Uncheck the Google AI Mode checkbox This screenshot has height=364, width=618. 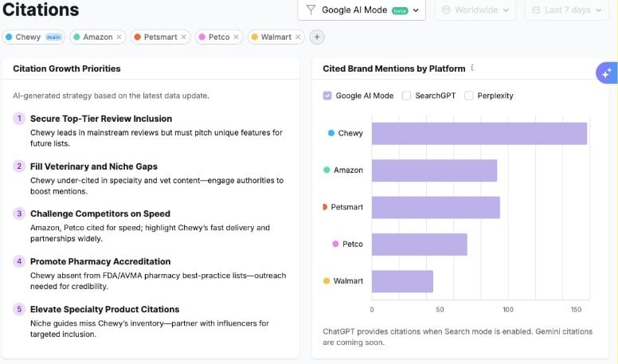pos(327,96)
